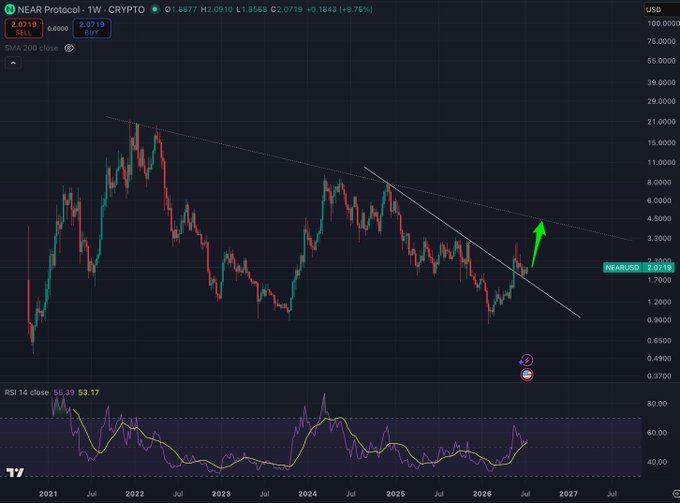This screenshot has height=503, width=680.
Task: Click the RSI average value 53.17
Action: coord(88,392)
